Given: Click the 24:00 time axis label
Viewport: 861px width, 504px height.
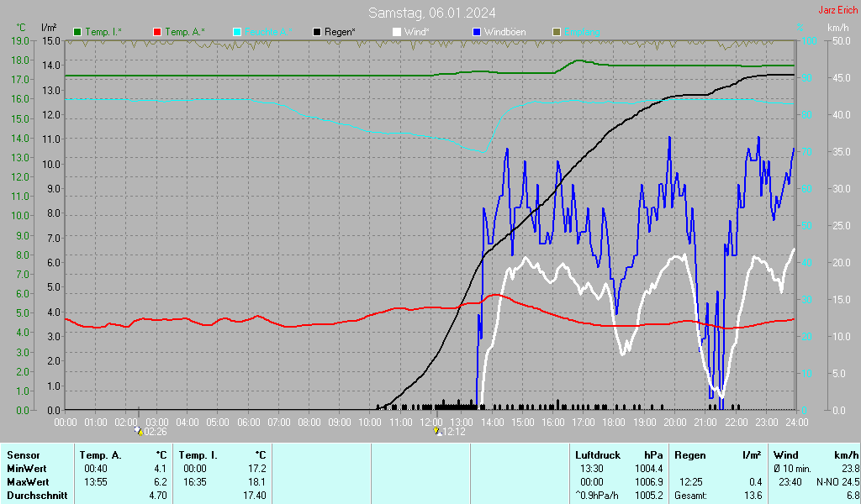Looking at the screenshot, I should point(797,422).
